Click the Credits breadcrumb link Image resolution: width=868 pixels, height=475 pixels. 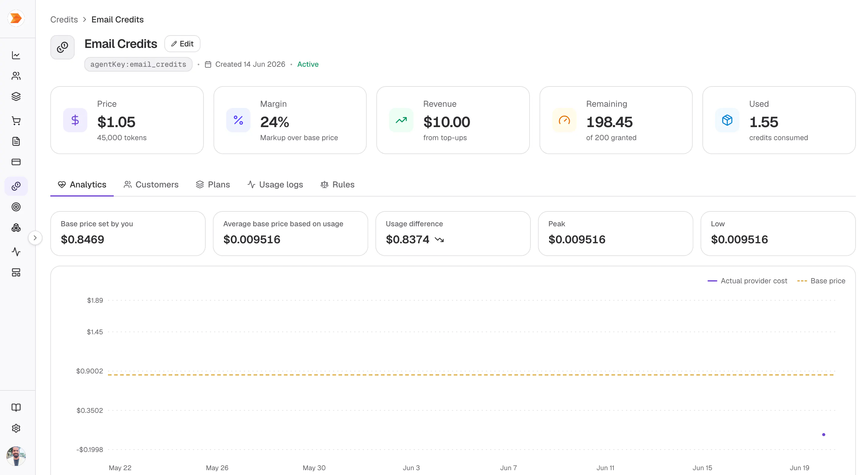click(64, 19)
